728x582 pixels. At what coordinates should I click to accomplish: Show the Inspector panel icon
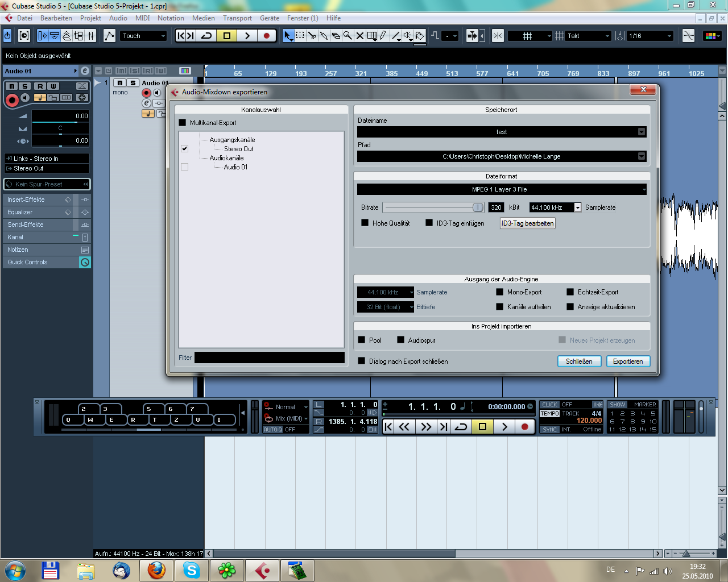[42, 36]
